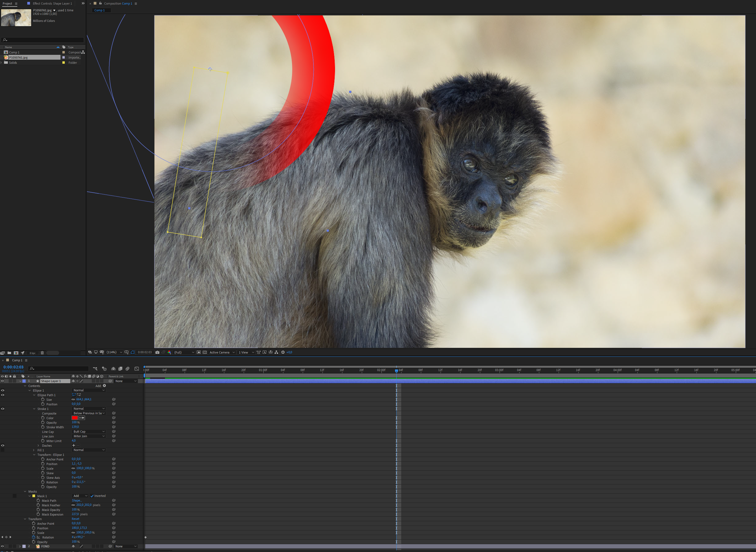Click Reset link for layer Transform
The height and width of the screenshot is (552, 756).
click(76, 519)
